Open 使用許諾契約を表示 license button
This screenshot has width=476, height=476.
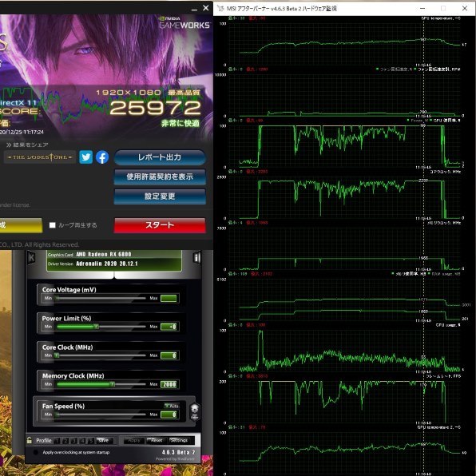tap(160, 177)
